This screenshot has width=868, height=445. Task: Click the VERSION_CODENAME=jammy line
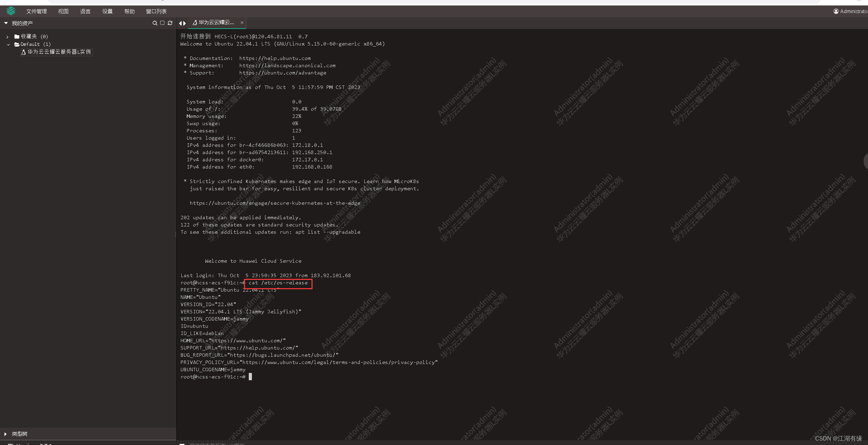point(214,319)
